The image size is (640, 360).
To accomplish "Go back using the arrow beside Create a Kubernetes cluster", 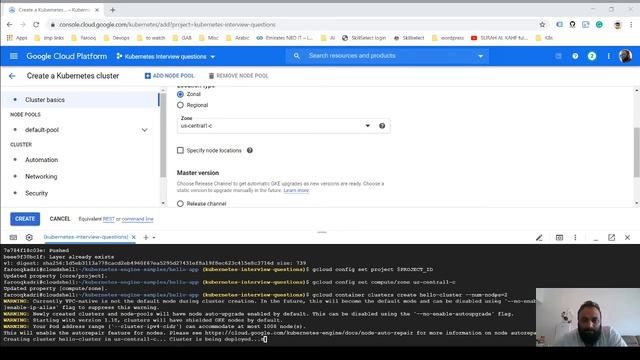I will (x=12, y=76).
